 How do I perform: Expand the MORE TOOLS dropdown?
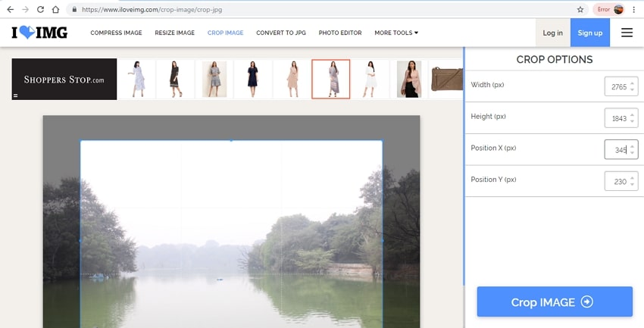coord(396,33)
